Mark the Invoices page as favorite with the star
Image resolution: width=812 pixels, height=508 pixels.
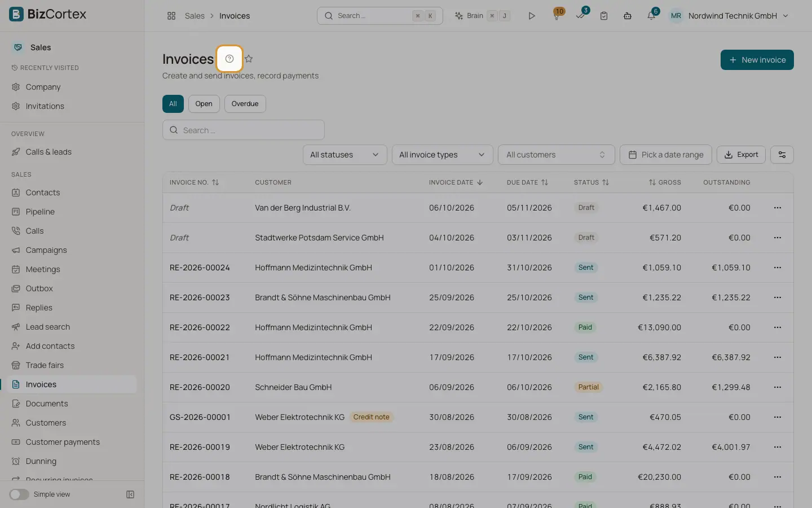249,59
